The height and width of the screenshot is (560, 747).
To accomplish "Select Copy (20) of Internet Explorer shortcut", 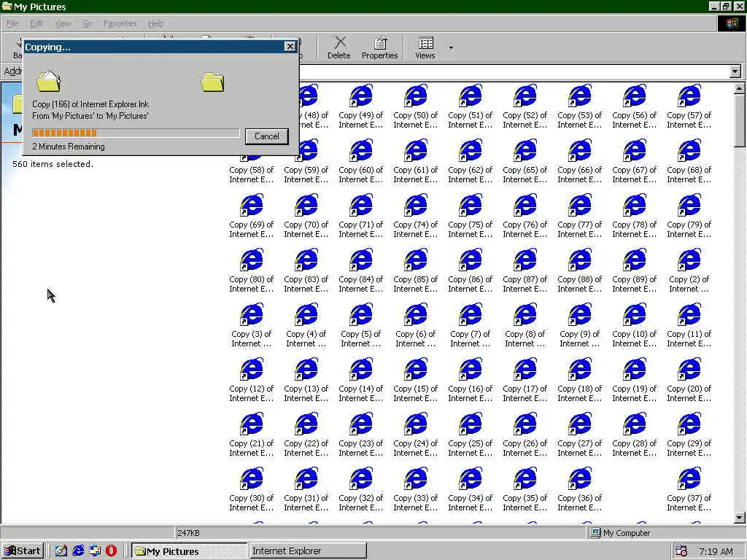I will [689, 381].
